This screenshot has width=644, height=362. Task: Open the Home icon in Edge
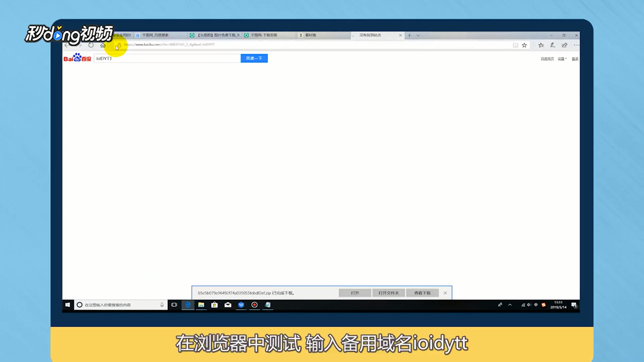(x=103, y=45)
